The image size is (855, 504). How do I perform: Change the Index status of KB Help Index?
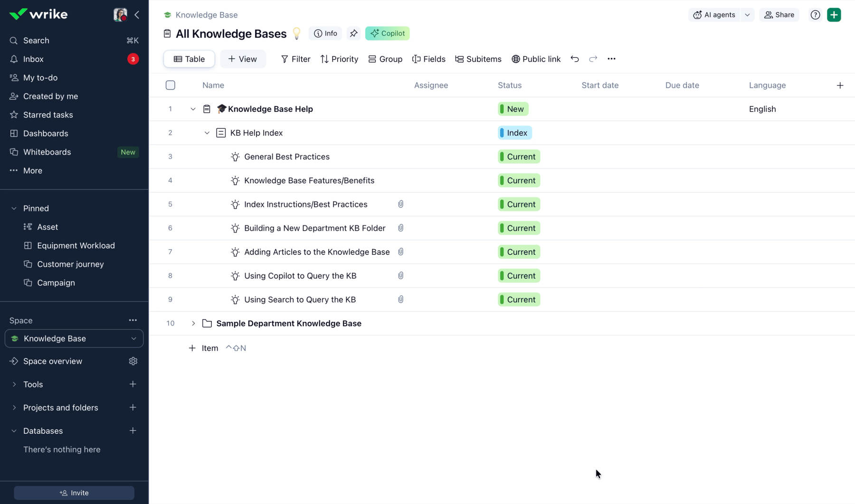tap(515, 133)
